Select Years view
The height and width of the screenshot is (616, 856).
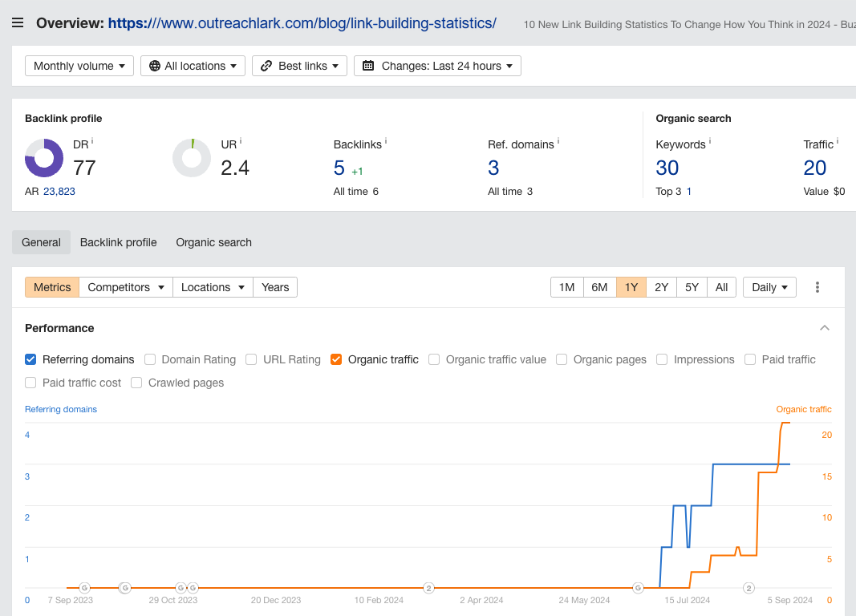(275, 287)
